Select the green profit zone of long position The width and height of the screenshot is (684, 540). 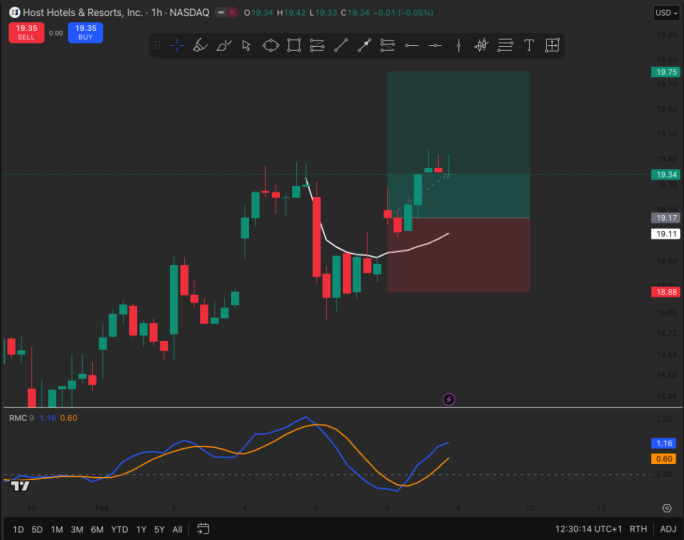click(458, 144)
